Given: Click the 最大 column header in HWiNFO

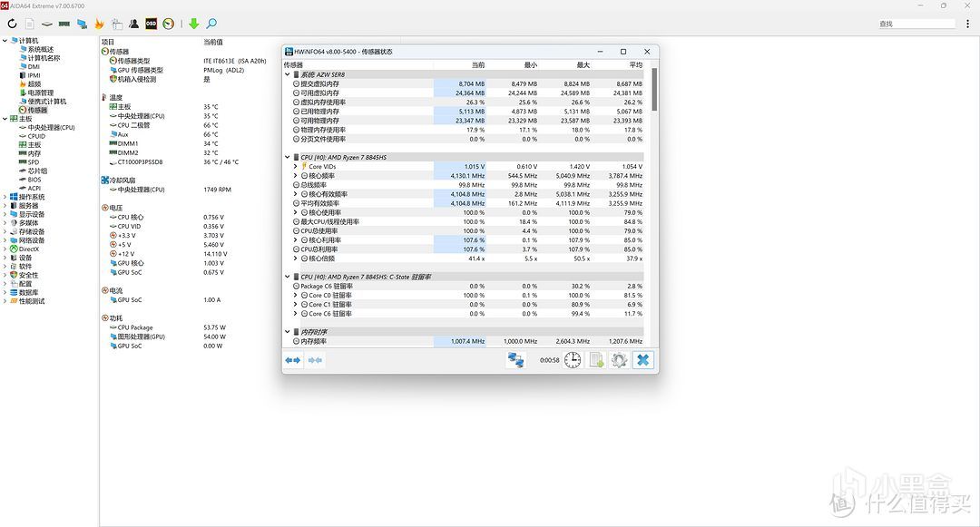Looking at the screenshot, I should pyautogui.click(x=583, y=65).
